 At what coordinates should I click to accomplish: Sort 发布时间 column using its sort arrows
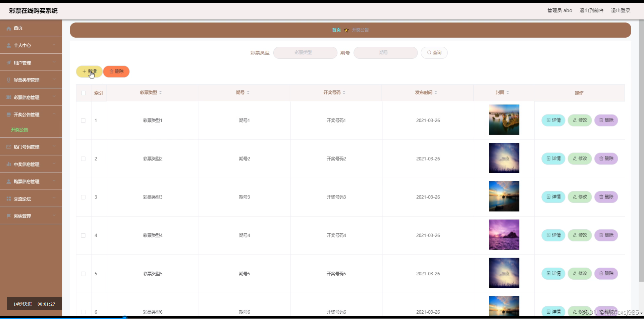pyautogui.click(x=436, y=93)
